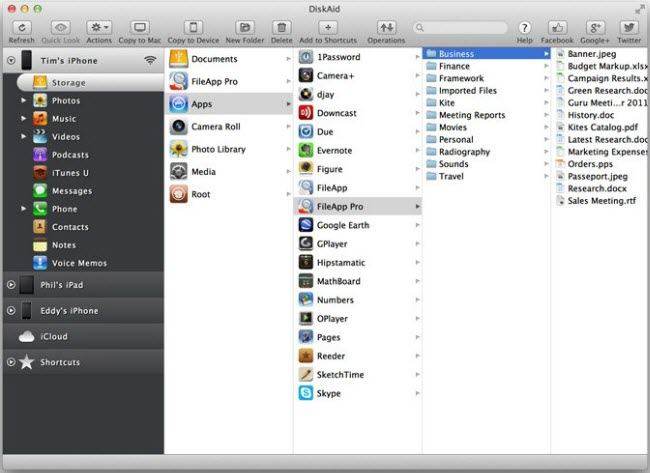The width and height of the screenshot is (650, 473).
Task: Select the djay app
Action: (x=358, y=94)
